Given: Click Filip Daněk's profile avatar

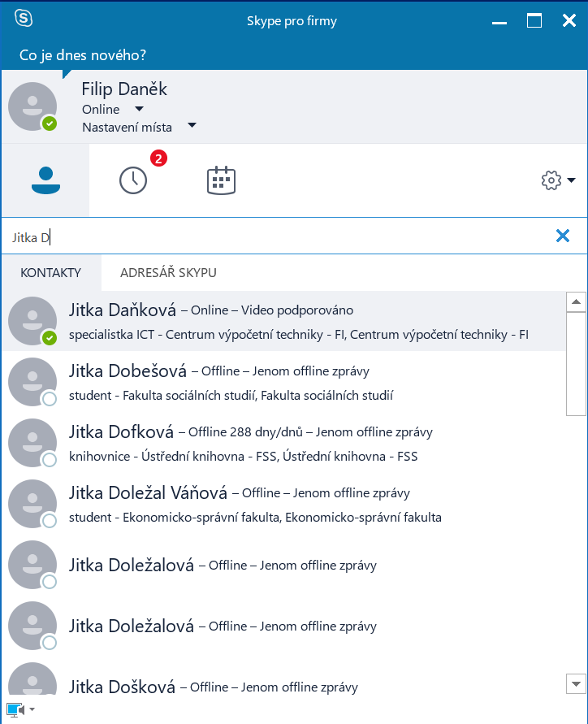Looking at the screenshot, I should coord(32,106).
